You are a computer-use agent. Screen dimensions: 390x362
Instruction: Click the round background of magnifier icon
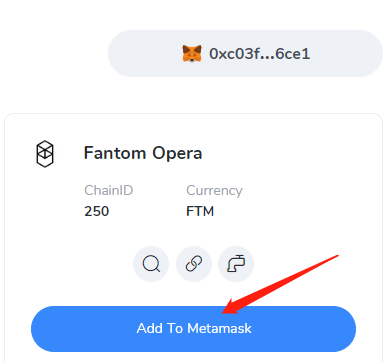(x=151, y=264)
